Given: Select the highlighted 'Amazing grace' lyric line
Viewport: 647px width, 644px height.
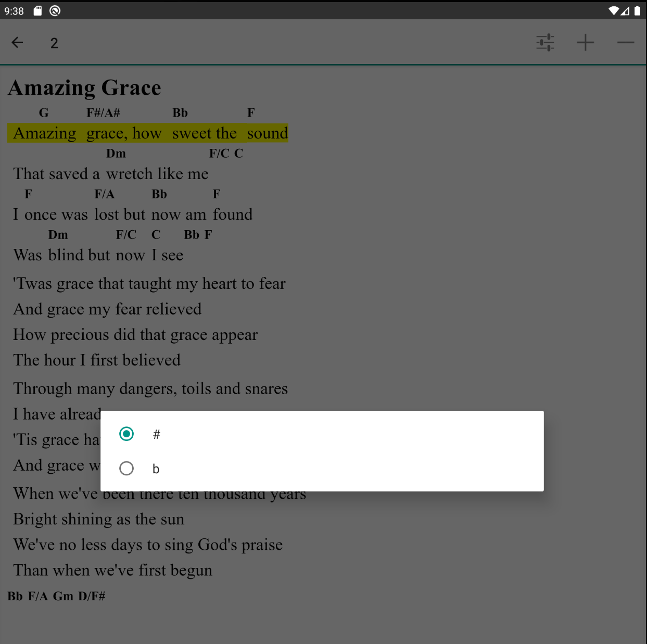Looking at the screenshot, I should click(148, 133).
